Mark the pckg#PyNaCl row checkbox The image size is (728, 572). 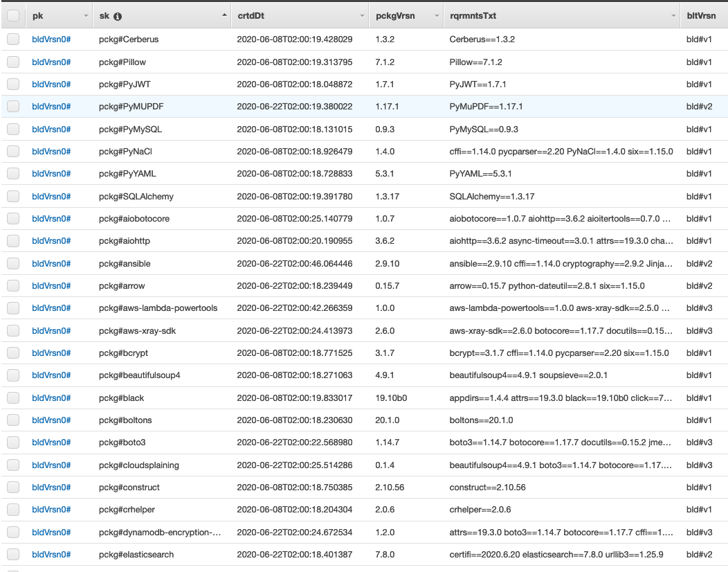click(x=13, y=152)
